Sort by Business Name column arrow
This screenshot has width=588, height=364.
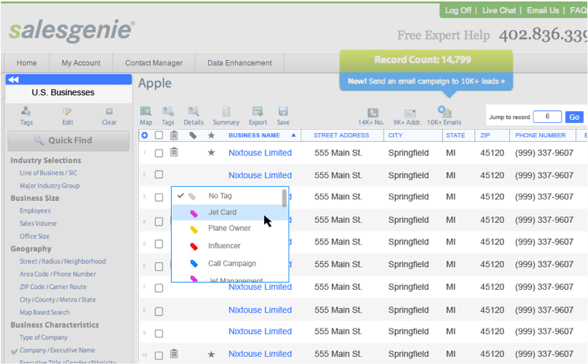294,136
